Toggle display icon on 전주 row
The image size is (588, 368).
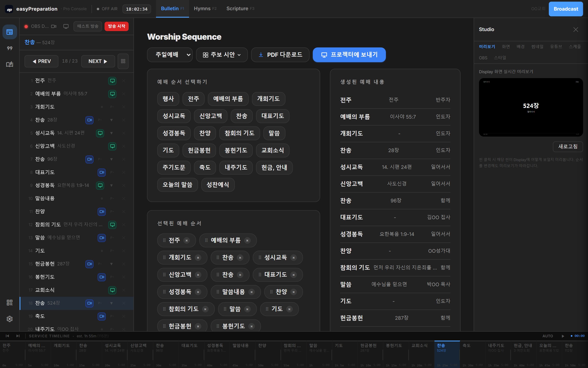pyautogui.click(x=112, y=81)
